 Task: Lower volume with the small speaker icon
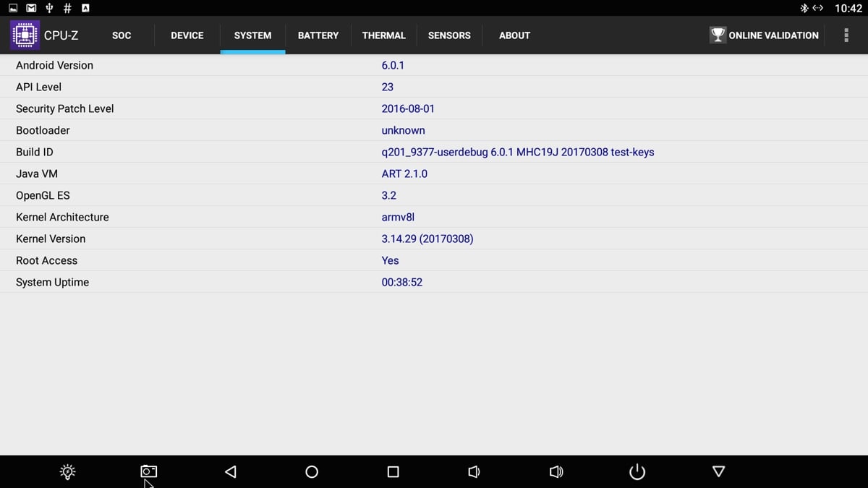coord(474,472)
